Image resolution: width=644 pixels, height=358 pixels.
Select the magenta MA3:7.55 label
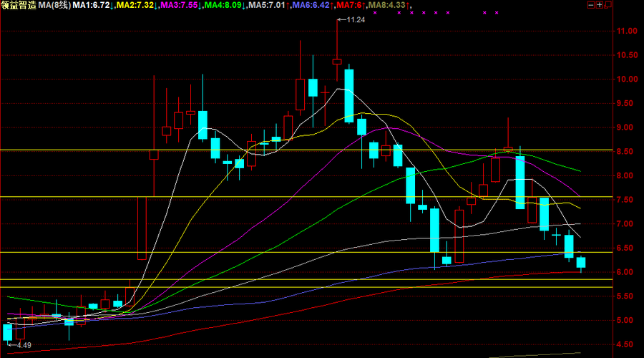tap(179, 5)
